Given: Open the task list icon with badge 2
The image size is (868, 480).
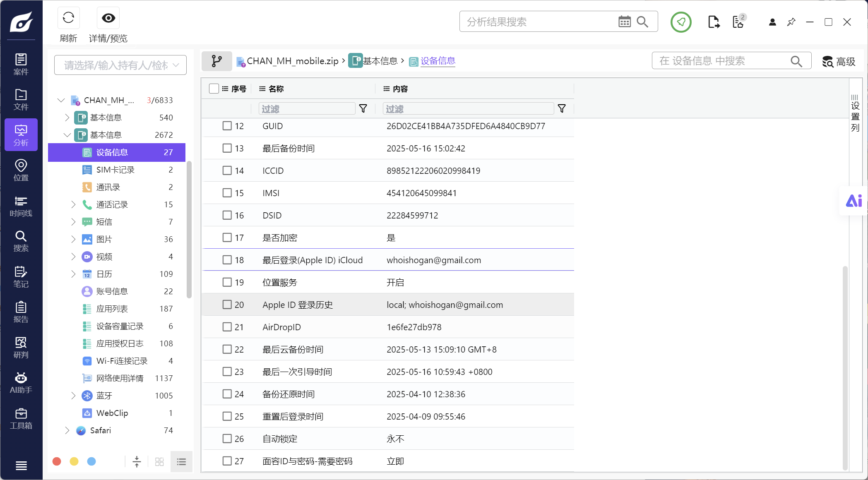Looking at the screenshot, I should 739,22.
